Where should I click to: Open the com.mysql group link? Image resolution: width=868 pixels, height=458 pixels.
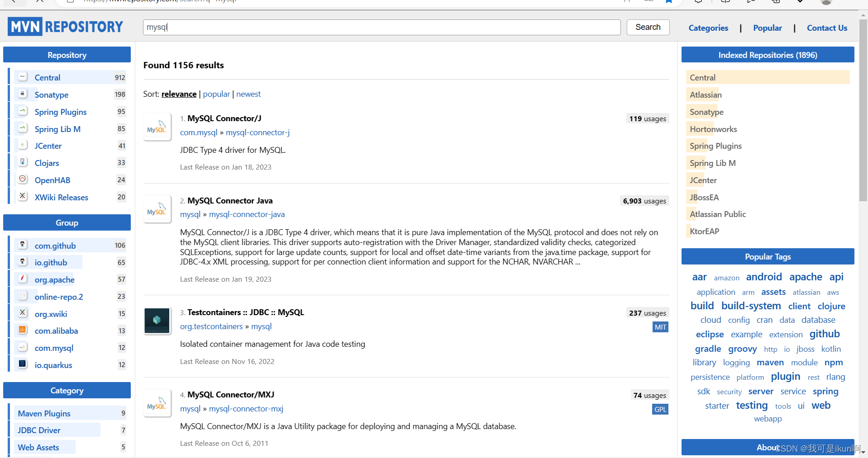[199, 132]
